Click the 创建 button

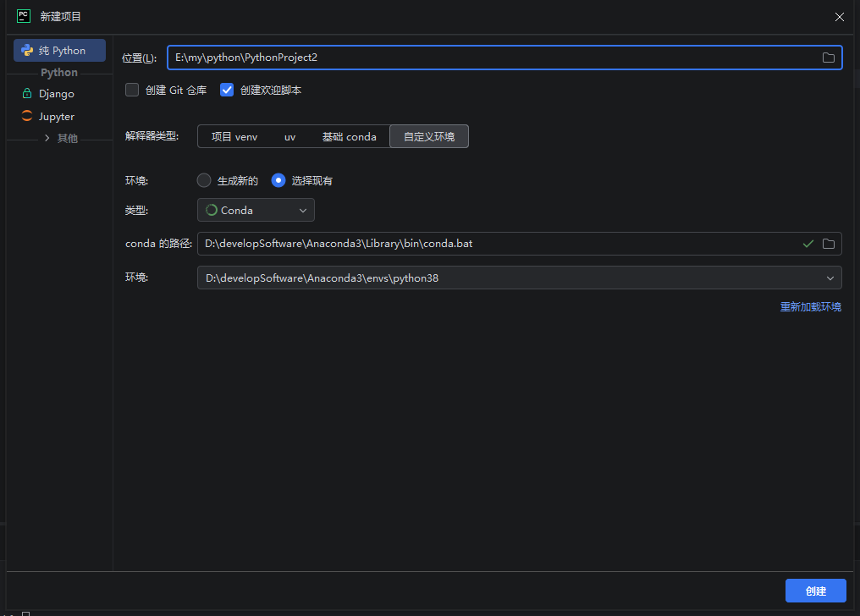pos(816,591)
